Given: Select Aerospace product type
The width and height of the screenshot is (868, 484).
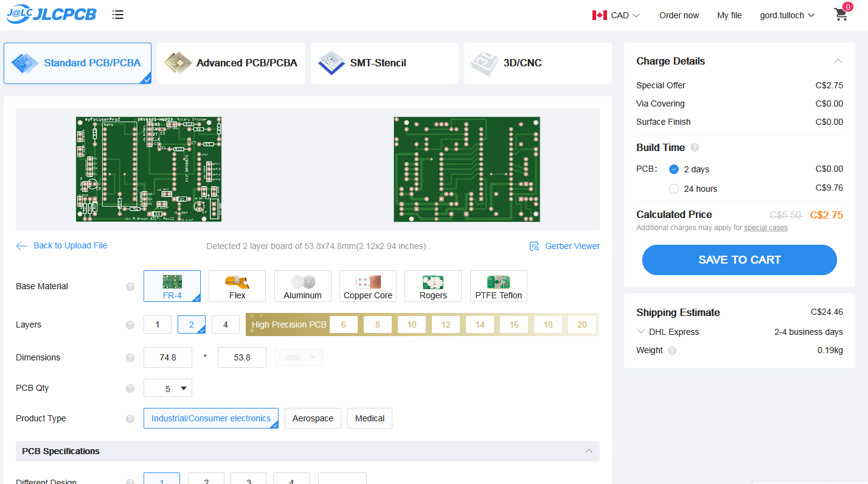Looking at the screenshot, I should pyautogui.click(x=313, y=418).
